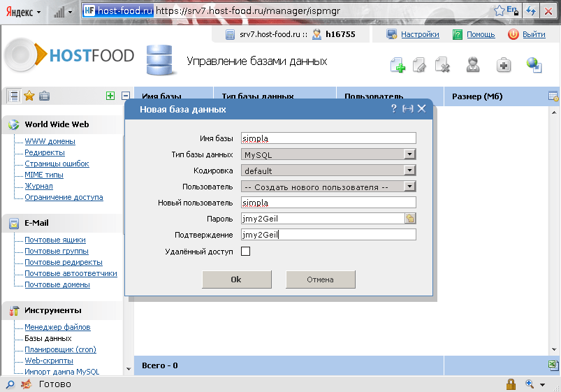Open Редиректы menu link
Image resolution: width=561 pixels, height=392 pixels.
(45, 152)
